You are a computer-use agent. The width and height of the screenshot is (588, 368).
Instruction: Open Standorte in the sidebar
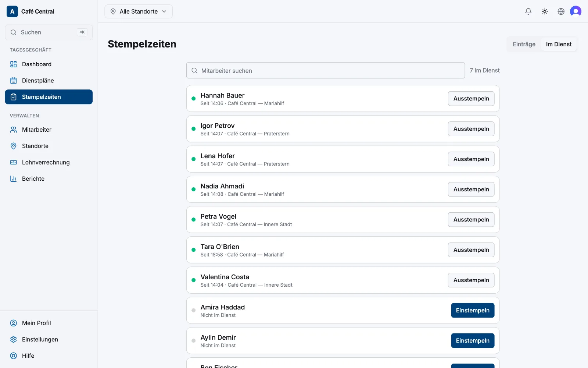pyautogui.click(x=49, y=146)
